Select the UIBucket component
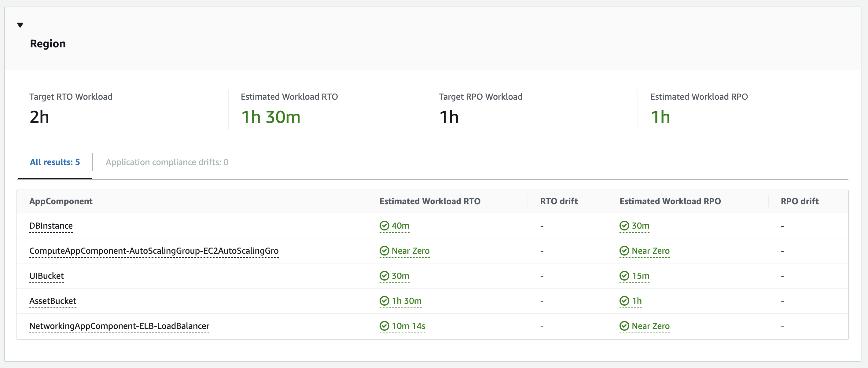The image size is (868, 368). [x=46, y=276]
